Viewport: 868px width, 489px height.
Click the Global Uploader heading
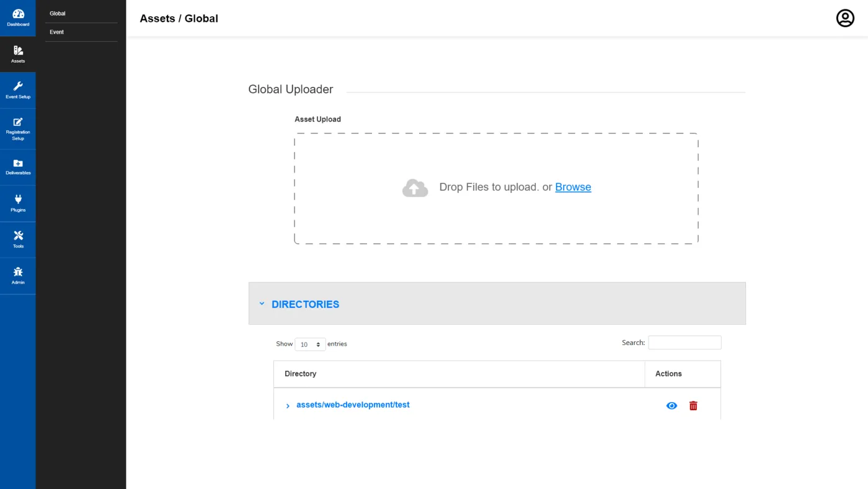click(291, 89)
